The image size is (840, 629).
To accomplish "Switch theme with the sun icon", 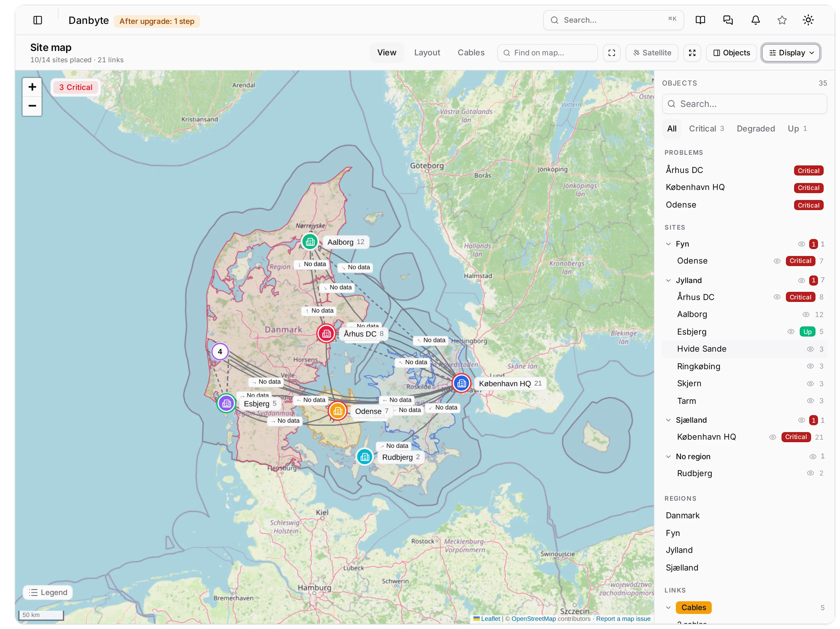I will (x=808, y=20).
